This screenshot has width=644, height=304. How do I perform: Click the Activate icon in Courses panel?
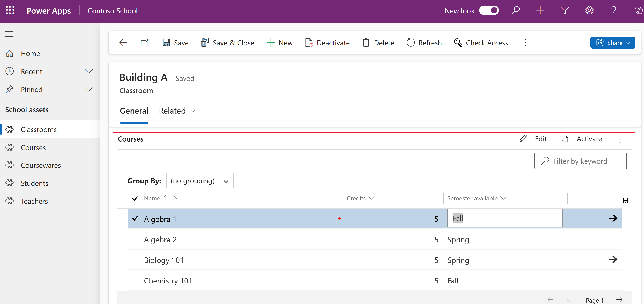coord(564,139)
